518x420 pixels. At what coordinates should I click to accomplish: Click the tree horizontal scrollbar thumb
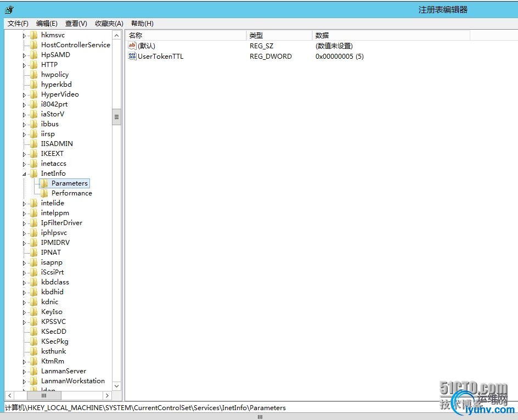tap(44, 395)
